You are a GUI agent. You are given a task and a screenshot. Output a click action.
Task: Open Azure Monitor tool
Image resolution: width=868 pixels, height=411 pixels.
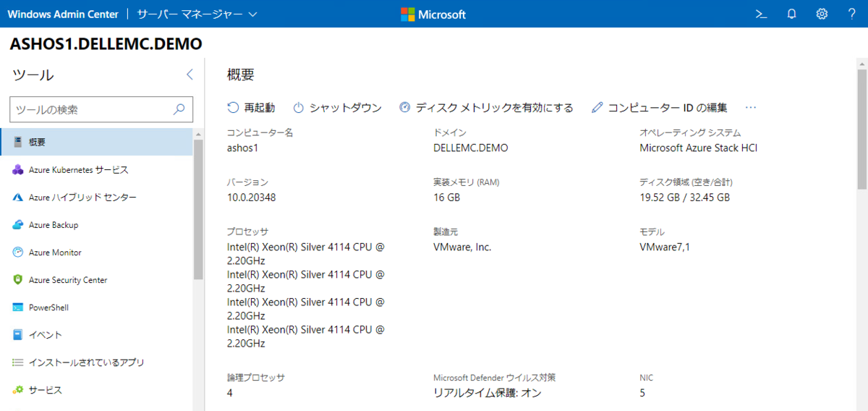click(x=96, y=252)
